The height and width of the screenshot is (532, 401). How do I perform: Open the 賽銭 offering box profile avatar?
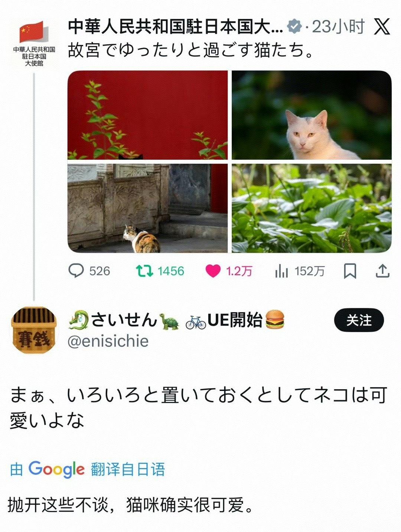(x=34, y=330)
